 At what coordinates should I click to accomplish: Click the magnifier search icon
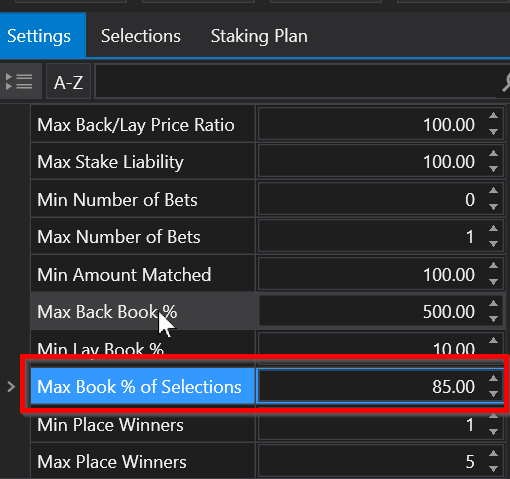(x=506, y=82)
